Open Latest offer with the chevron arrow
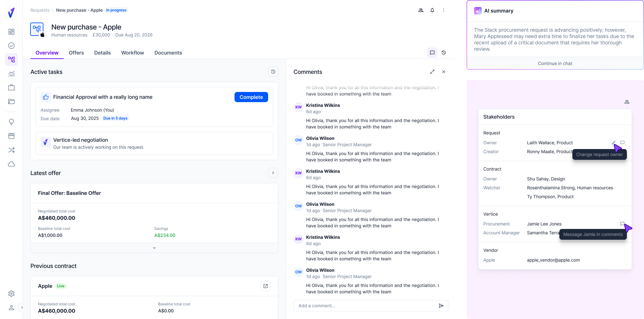The image size is (644, 319). point(273,173)
